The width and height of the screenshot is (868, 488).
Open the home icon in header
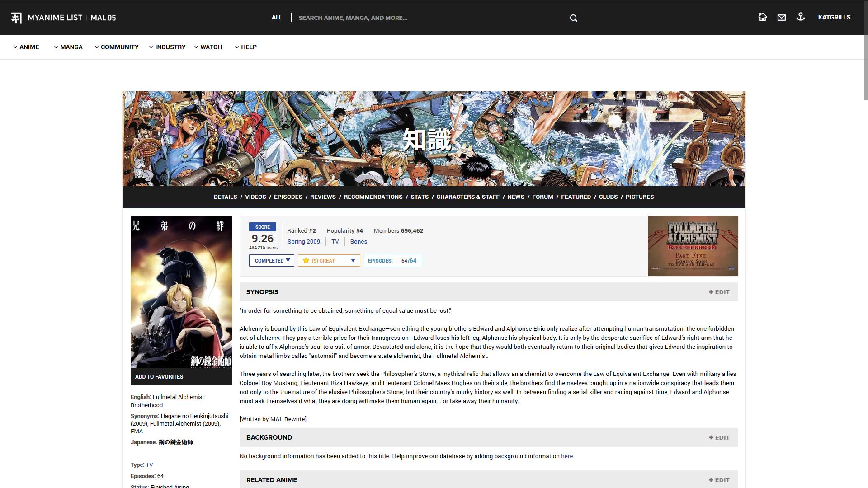pos(762,17)
